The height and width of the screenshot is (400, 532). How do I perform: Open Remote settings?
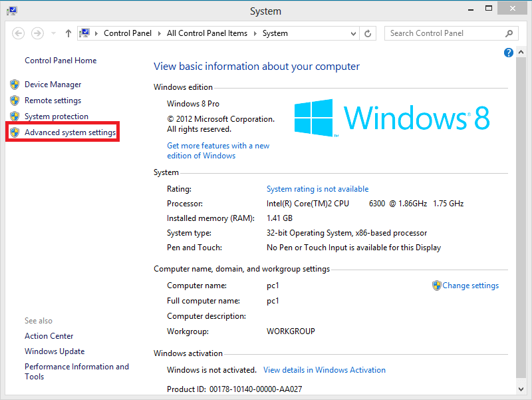click(53, 100)
